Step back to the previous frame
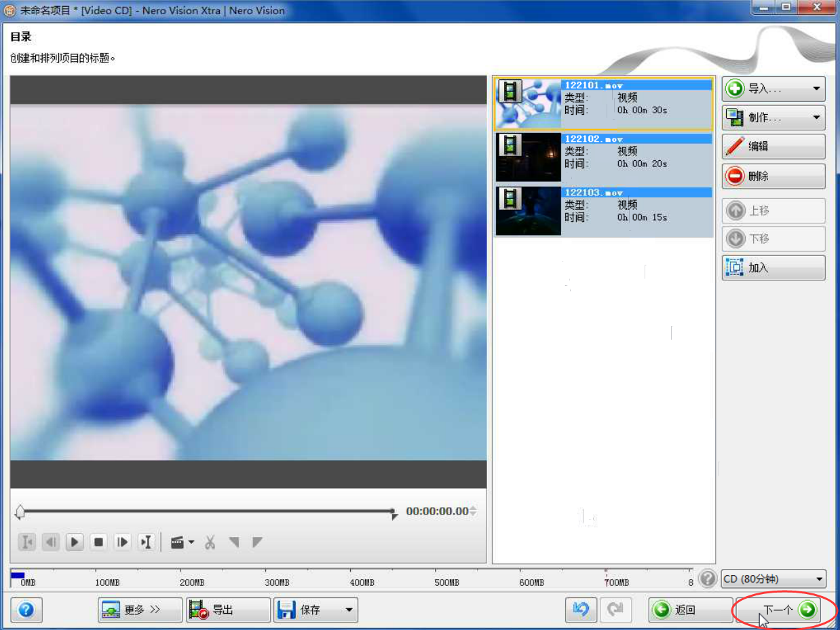Viewport: 840px width, 630px height. point(51,542)
